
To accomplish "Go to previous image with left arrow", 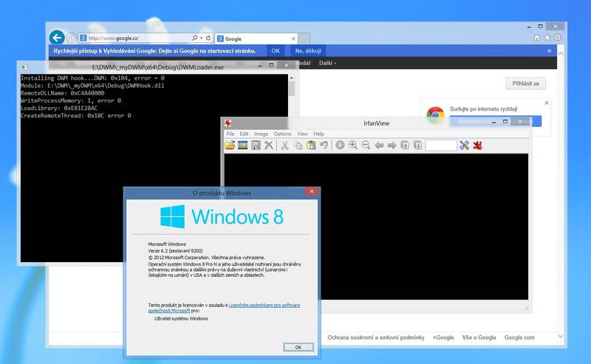I will click(379, 145).
